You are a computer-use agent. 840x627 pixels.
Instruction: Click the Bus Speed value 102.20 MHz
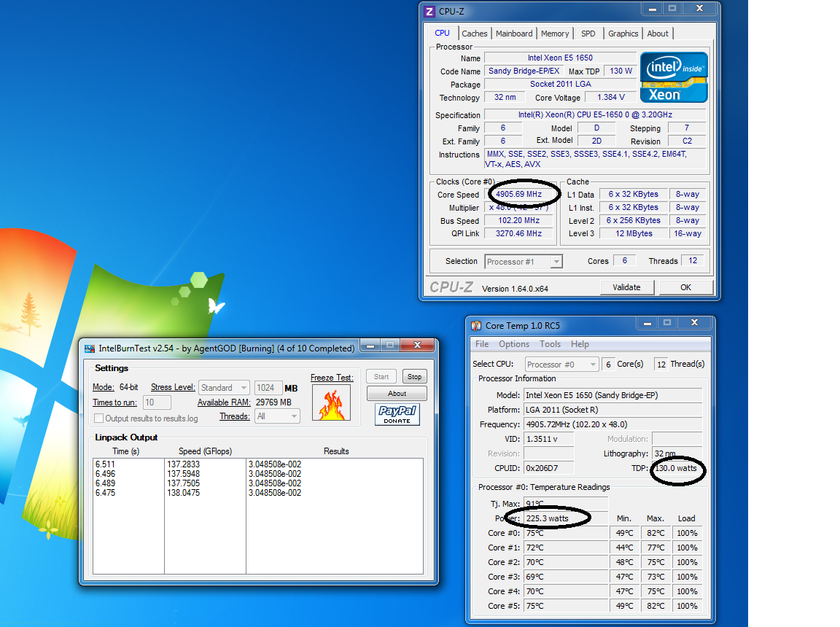coord(518,221)
